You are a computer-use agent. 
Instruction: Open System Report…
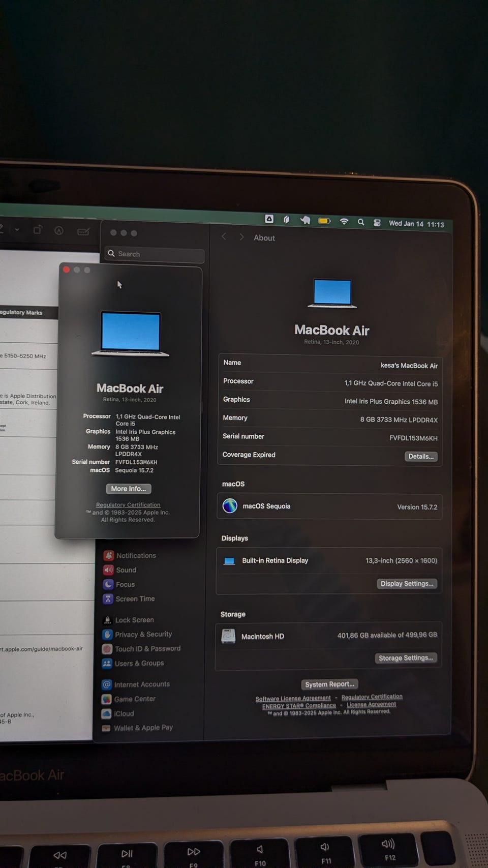coord(329,684)
